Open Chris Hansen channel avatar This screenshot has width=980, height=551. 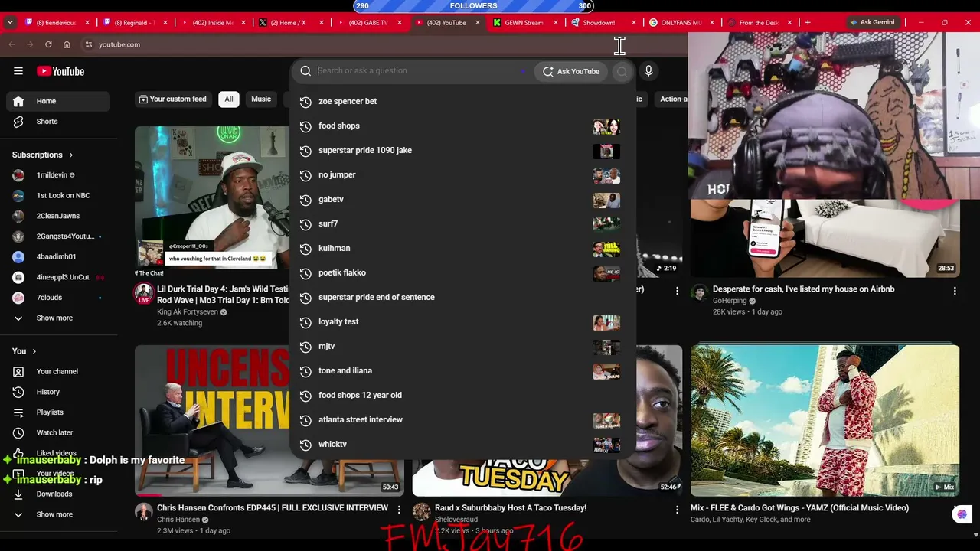tap(144, 512)
